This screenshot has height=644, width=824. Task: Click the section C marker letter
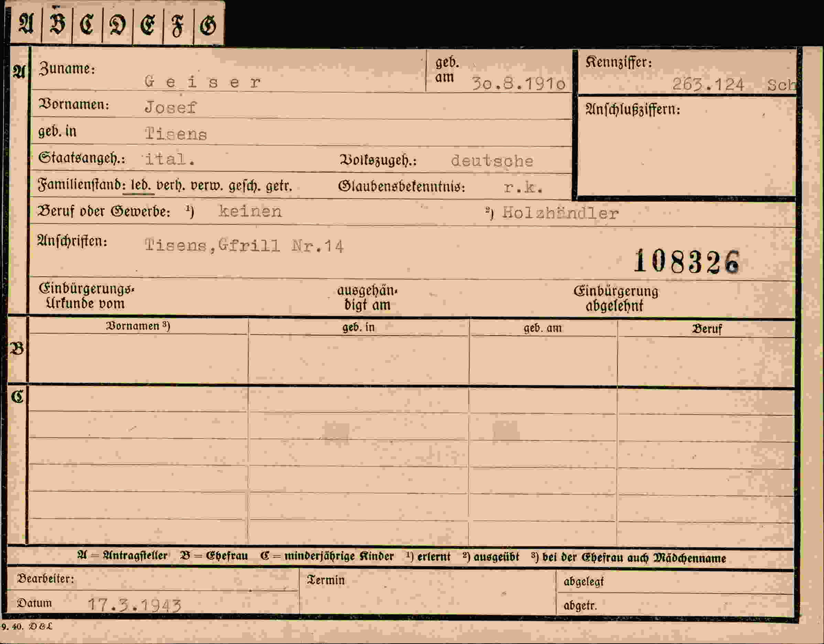coord(17,396)
